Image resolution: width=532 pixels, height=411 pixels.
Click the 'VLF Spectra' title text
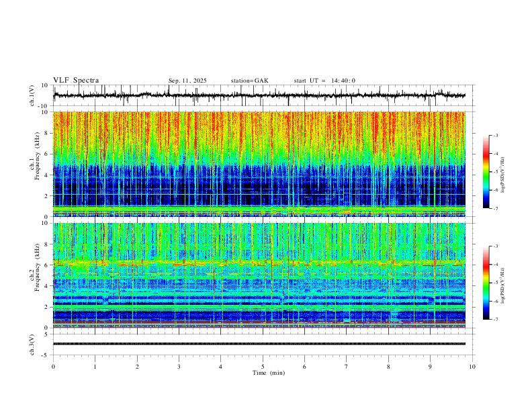76,81
